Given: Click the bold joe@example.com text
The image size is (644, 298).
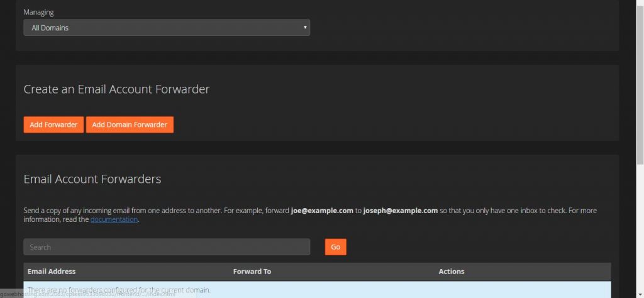Looking at the screenshot, I should [322, 211].
